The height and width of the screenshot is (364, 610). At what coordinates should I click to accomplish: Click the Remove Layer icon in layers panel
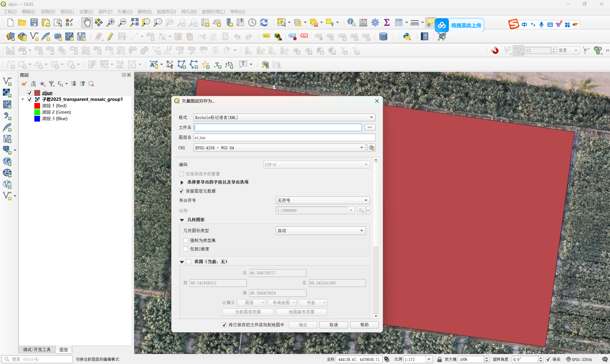pyautogui.click(x=91, y=84)
